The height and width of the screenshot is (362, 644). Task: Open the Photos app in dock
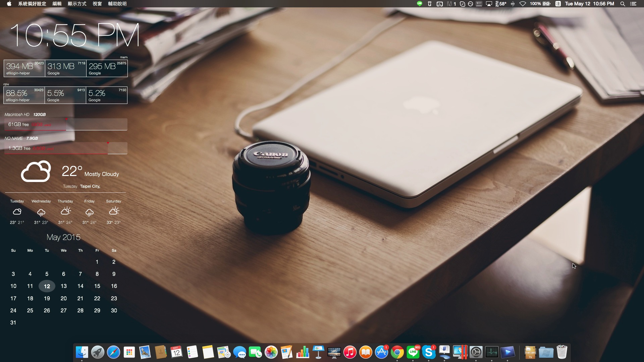click(x=271, y=352)
